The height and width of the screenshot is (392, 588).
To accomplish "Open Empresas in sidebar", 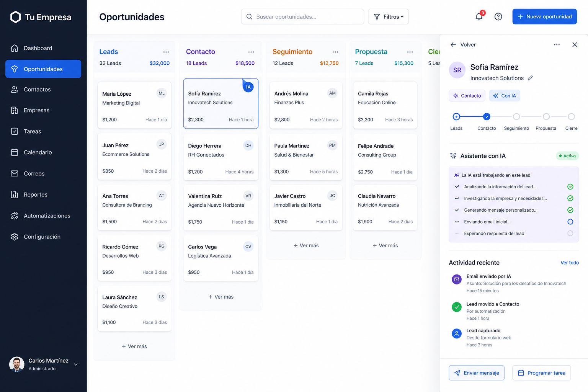I will point(43,110).
